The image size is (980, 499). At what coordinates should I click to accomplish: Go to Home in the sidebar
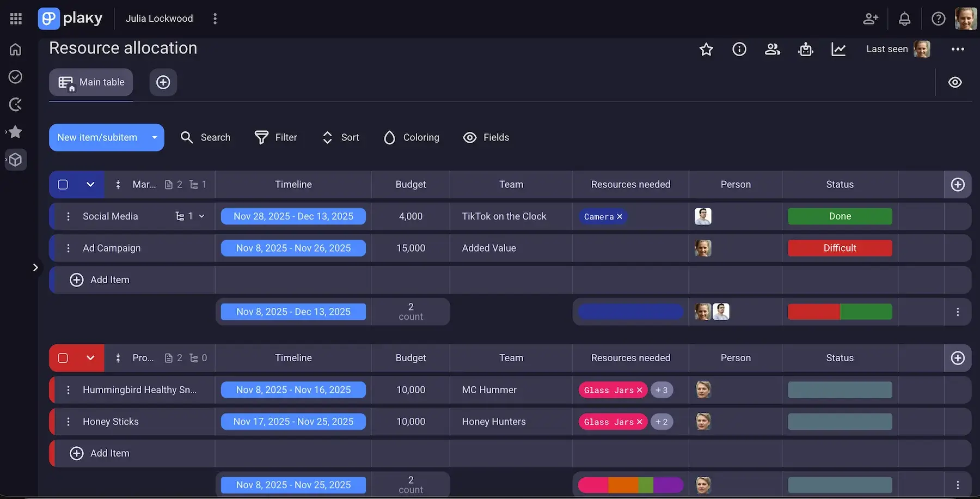coord(15,49)
